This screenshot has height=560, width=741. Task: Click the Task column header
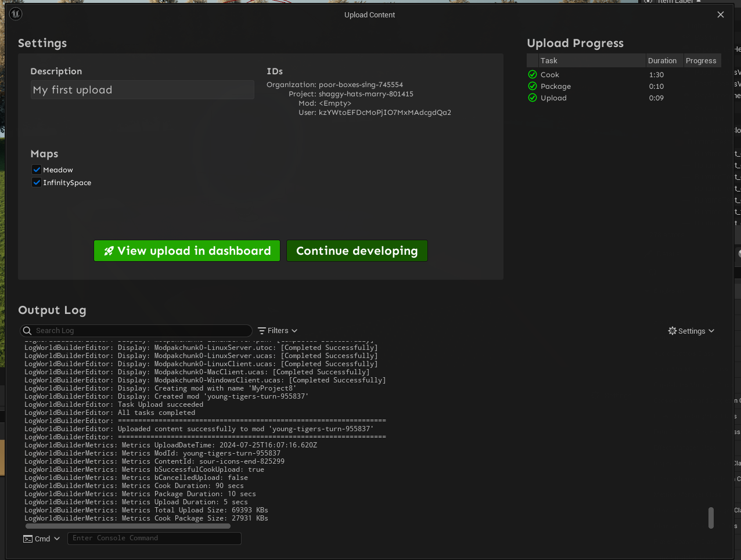click(549, 61)
